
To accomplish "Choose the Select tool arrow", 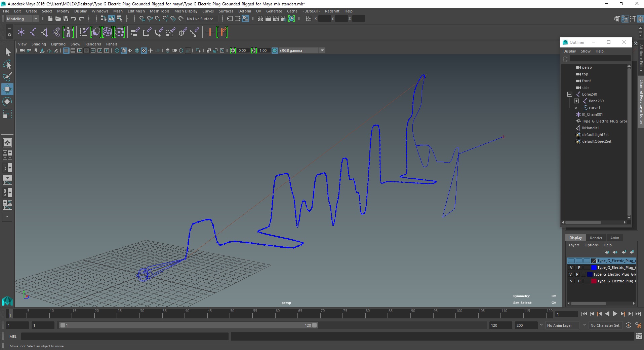I will (7, 52).
